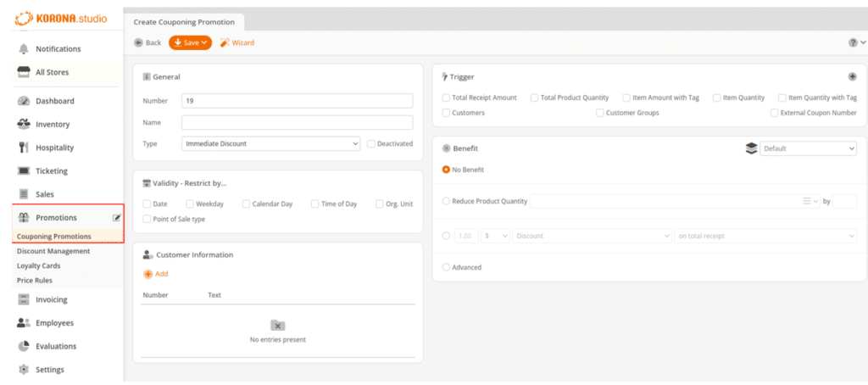This screenshot has height=385, width=868.
Task: Open Discount Management in the sidebar
Action: (x=53, y=251)
